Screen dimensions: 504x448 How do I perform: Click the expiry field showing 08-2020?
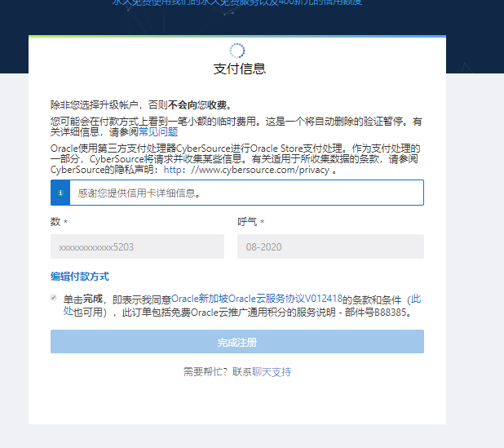tap(330, 246)
